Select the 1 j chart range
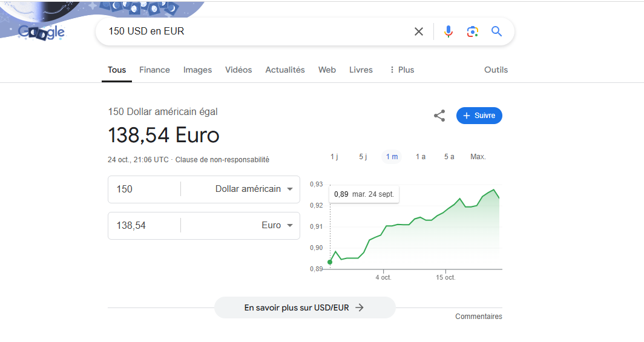This screenshot has width=644, height=342. coord(334,156)
